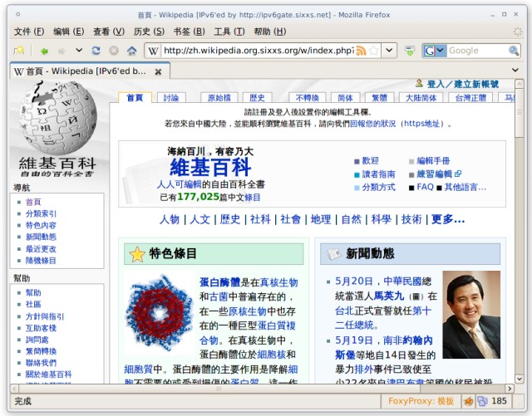Reload the page with the refresh icon

(96, 51)
